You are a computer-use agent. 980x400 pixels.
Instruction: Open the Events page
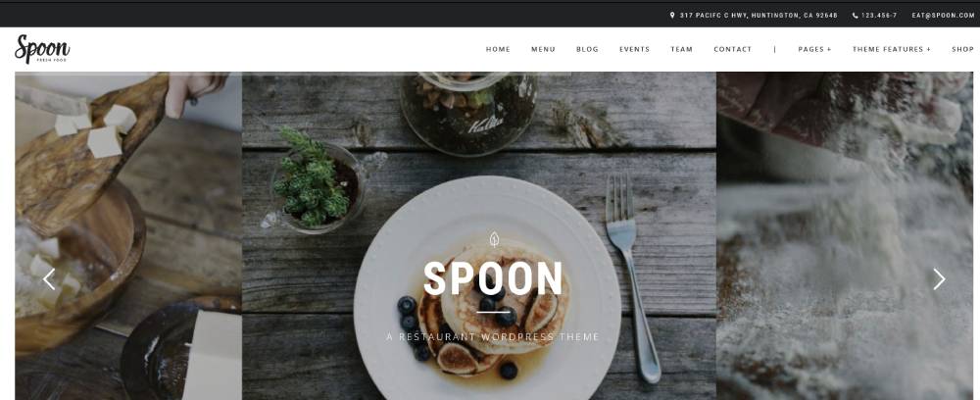pyautogui.click(x=634, y=49)
